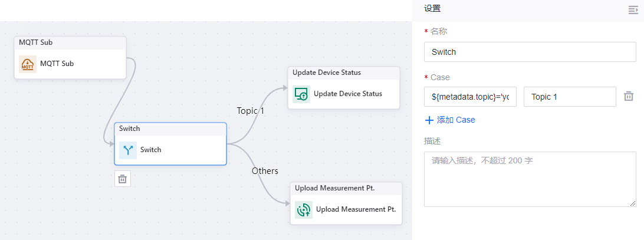Click the plus icon beside 添加 Case
This screenshot has height=240, width=644.
(429, 120)
